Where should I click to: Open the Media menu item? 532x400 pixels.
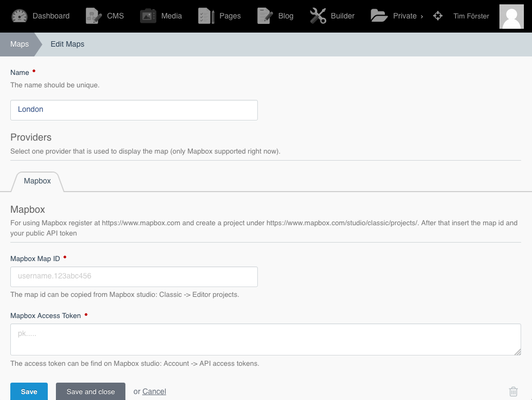click(x=172, y=16)
